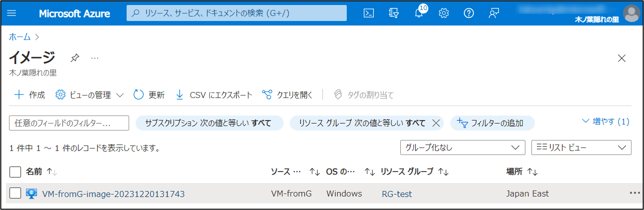Open notifications bell with 10 badge
This screenshot has width=644, height=210.
420,12
